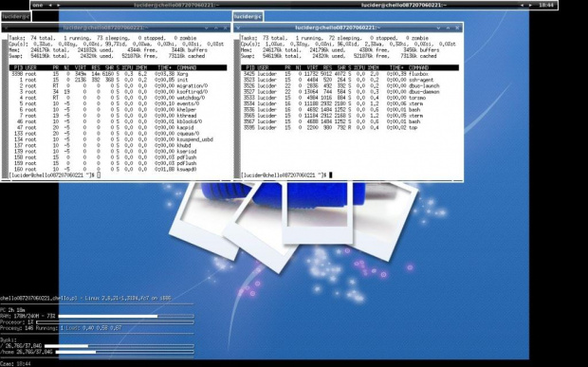Click shell prompt in the lucider-process terminal
This screenshot has height=367, width=588.
coord(284,175)
